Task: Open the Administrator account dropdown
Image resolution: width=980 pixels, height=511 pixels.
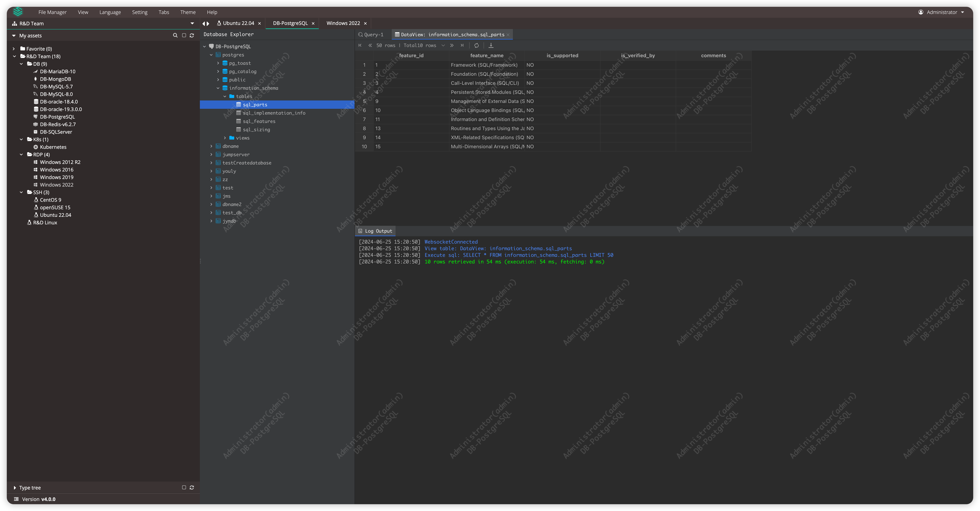Action: tap(962, 12)
